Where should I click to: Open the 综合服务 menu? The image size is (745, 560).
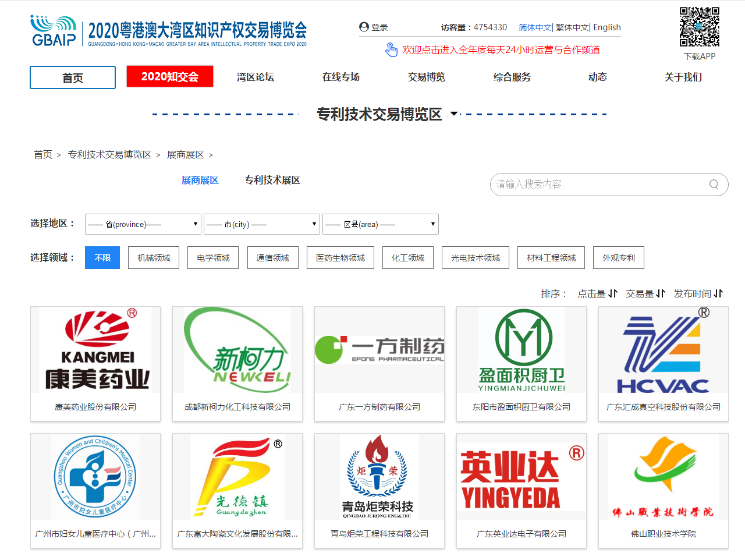click(512, 77)
